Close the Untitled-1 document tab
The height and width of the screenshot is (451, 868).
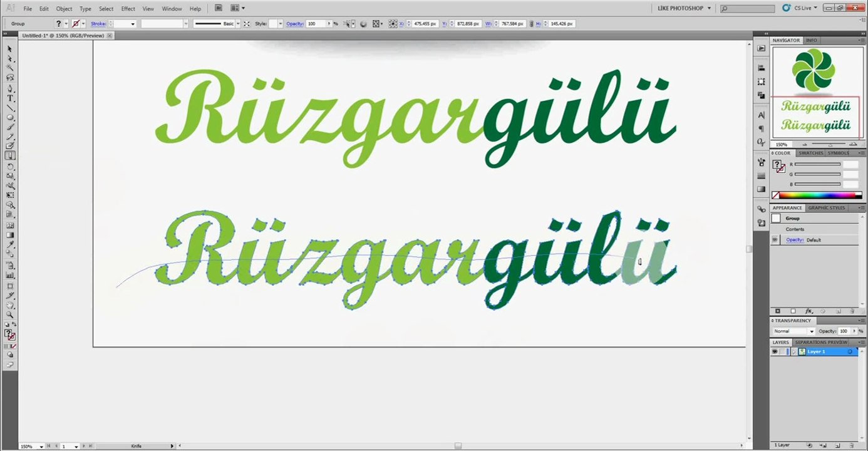[x=110, y=36]
